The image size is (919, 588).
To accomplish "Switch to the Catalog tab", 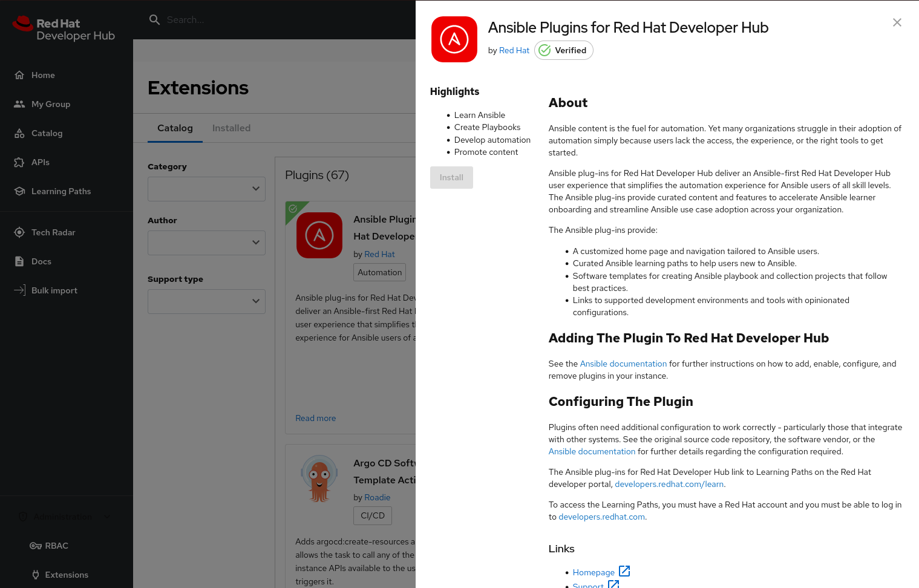I will 175,128.
